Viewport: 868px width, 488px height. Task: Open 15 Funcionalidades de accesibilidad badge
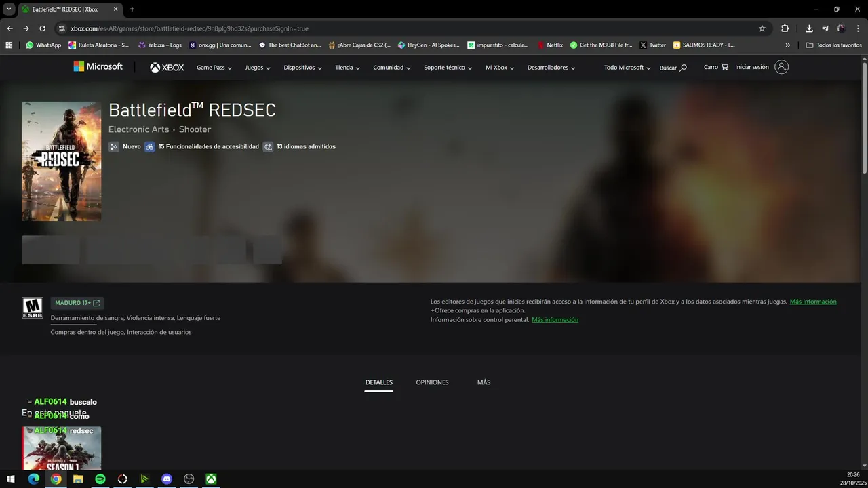(202, 146)
